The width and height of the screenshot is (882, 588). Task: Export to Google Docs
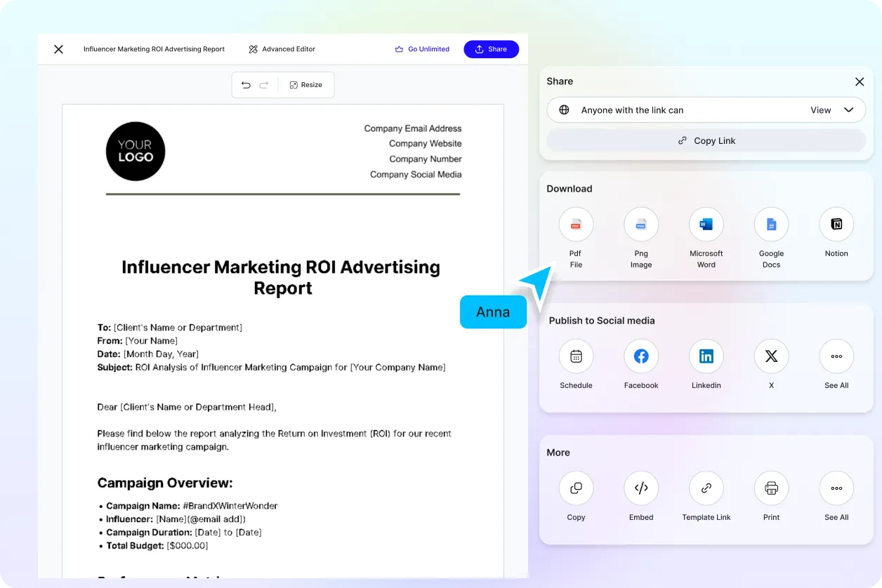coord(771,225)
